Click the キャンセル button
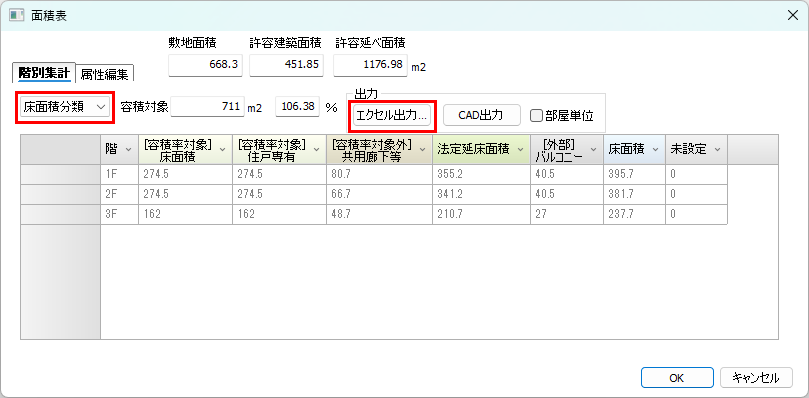Screen dimensions: 809x398 [x=756, y=378]
